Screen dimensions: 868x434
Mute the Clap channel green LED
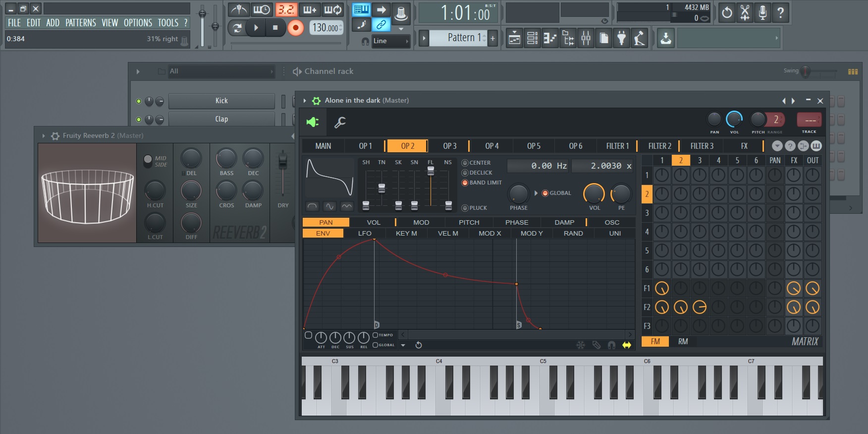point(139,120)
